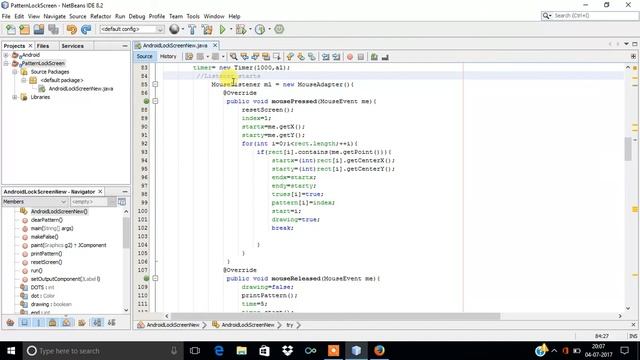
Task: Select printPattern() in Navigator members
Action: 47,253
